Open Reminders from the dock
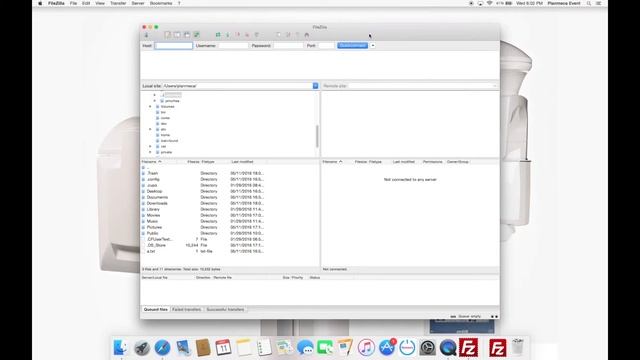Screen dimensions: 640x360 [264, 347]
